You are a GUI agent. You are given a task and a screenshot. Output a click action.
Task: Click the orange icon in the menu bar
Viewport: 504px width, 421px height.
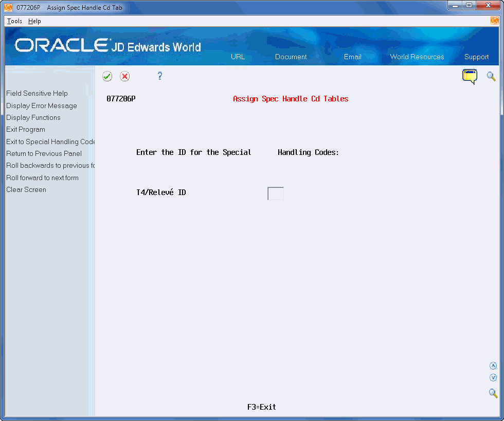tap(495, 21)
